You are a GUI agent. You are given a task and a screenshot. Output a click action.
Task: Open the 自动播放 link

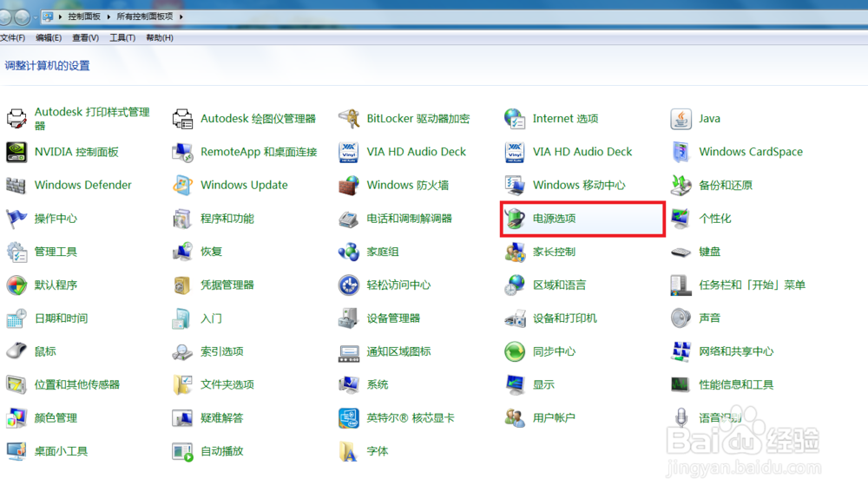[x=221, y=451]
